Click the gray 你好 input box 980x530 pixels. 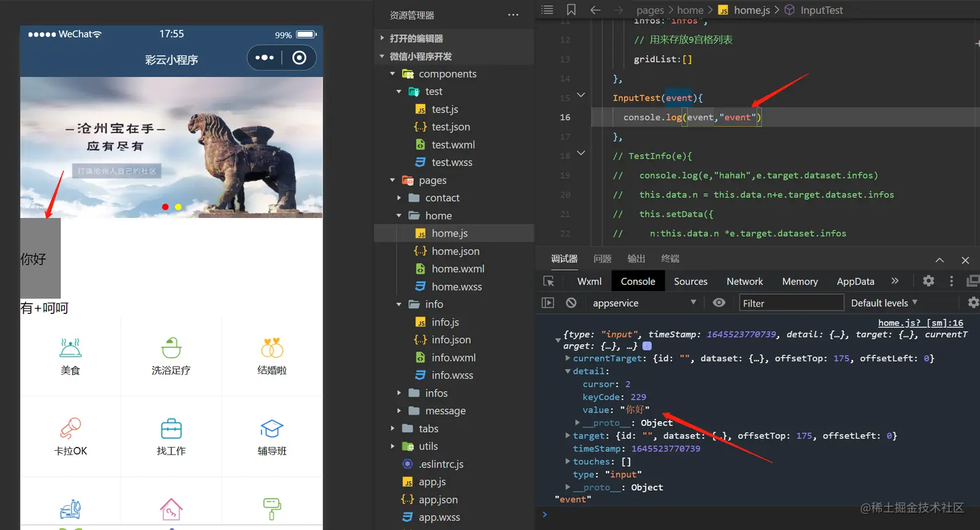pos(40,258)
